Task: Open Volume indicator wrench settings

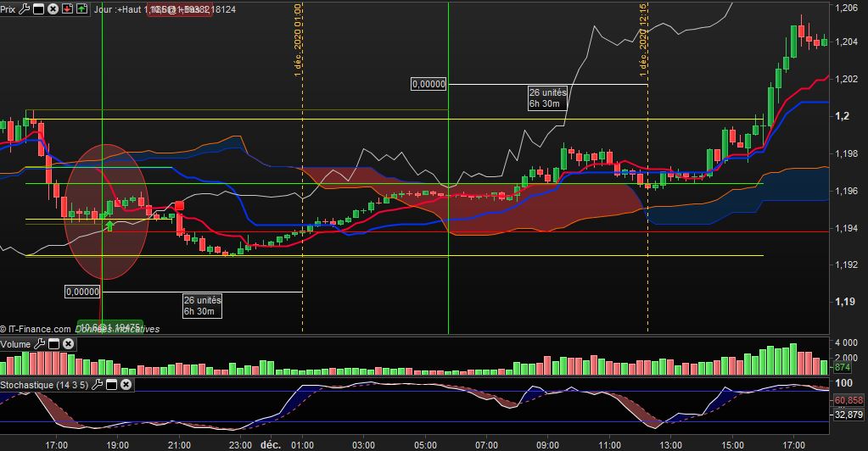Action: coord(38,344)
